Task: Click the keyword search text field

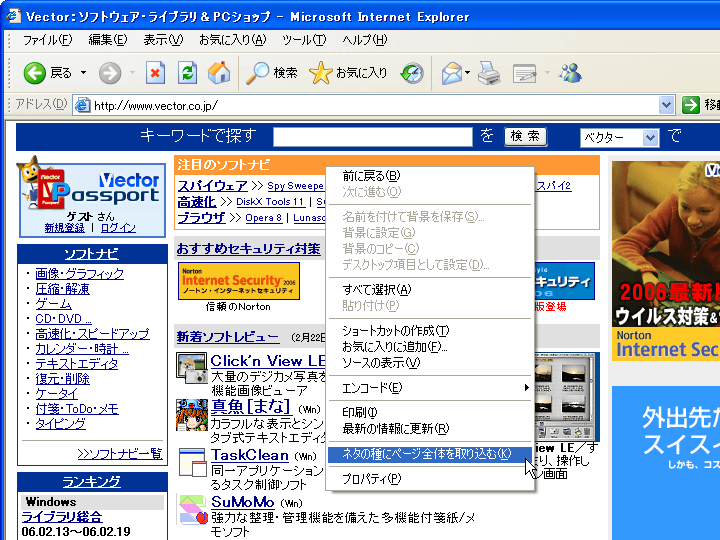Action: point(372,137)
